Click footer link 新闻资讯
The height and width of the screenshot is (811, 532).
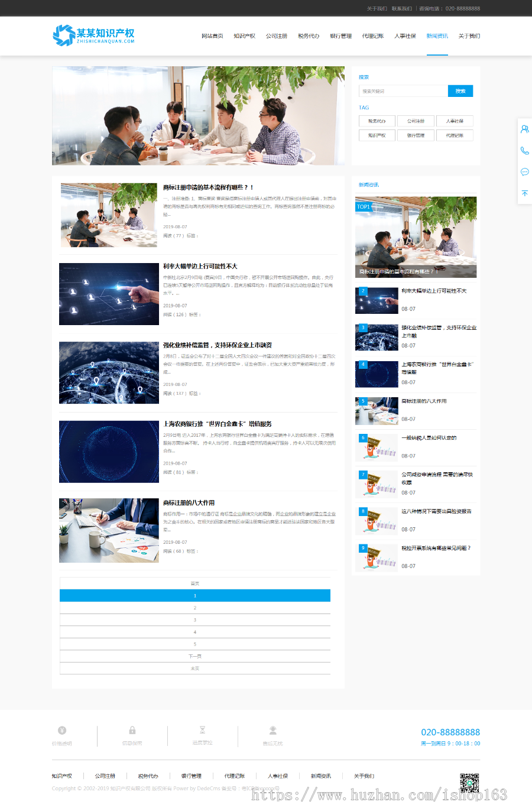pyautogui.click(x=321, y=776)
